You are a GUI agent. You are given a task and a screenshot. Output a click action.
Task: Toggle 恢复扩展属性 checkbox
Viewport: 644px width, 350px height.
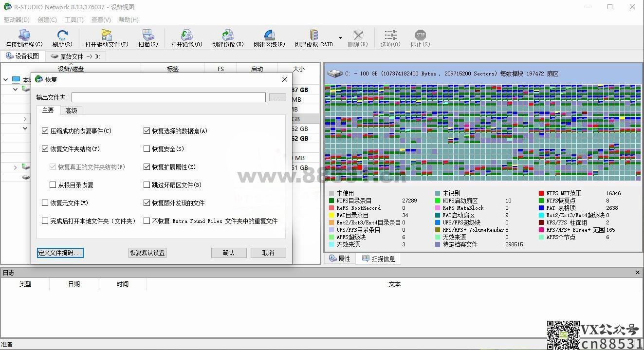pos(147,167)
